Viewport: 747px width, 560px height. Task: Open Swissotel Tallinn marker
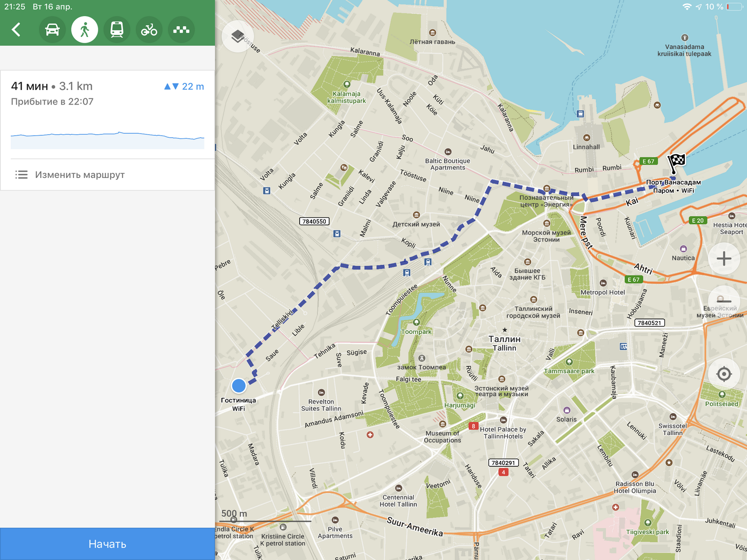[x=673, y=417]
